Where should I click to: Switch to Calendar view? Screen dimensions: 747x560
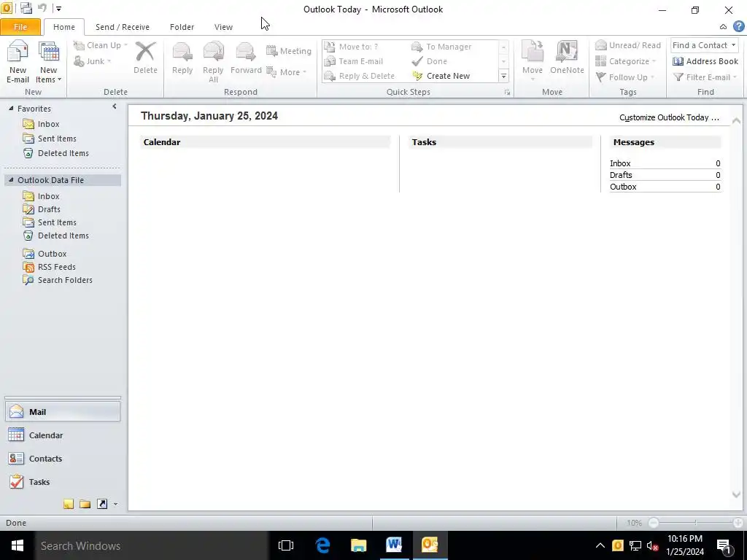(x=63, y=435)
